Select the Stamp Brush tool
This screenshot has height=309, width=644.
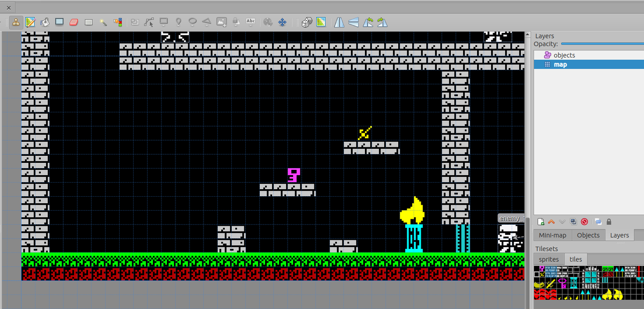16,22
